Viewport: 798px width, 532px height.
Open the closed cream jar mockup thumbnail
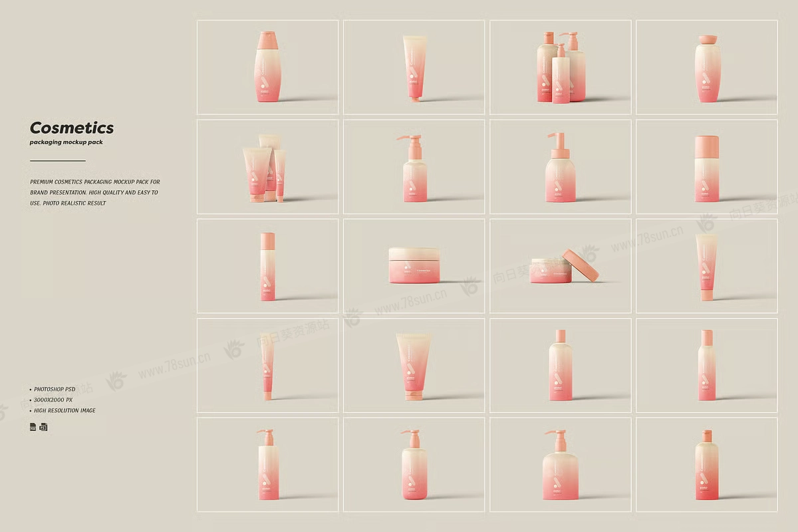point(414,266)
